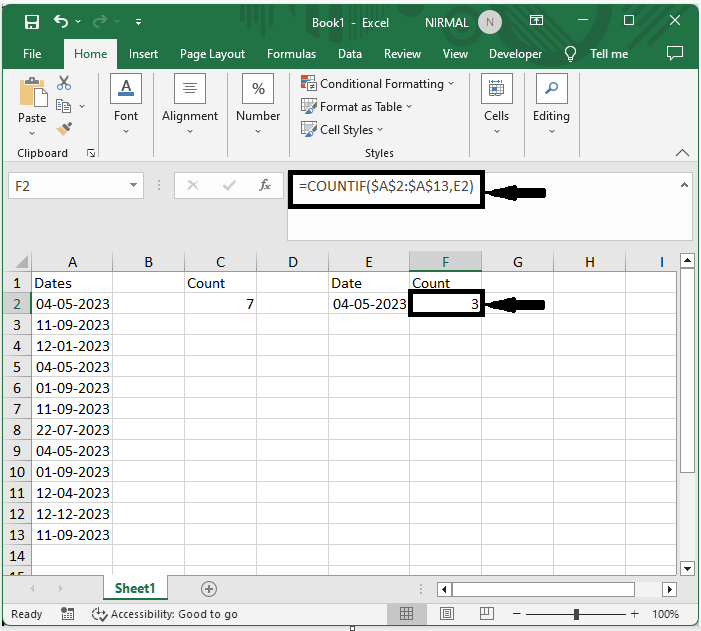Click the Insert Function fx icon
Screen dimensions: 701x631
pyautogui.click(x=265, y=185)
